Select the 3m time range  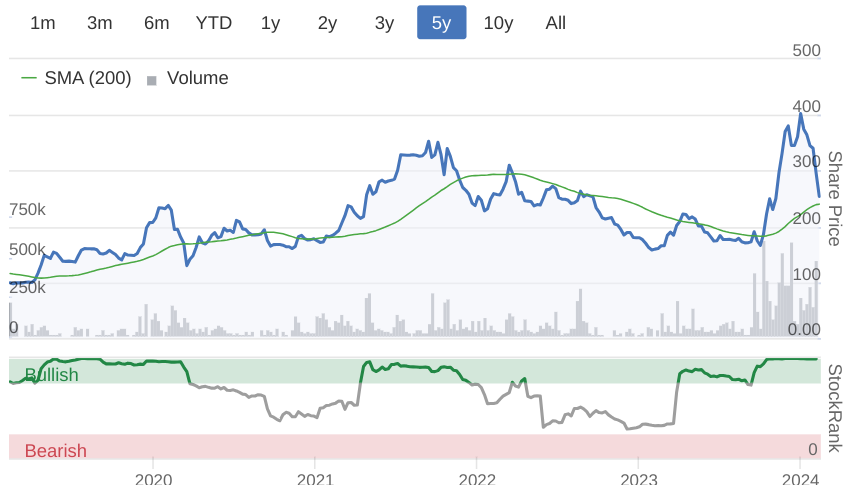[x=100, y=23]
